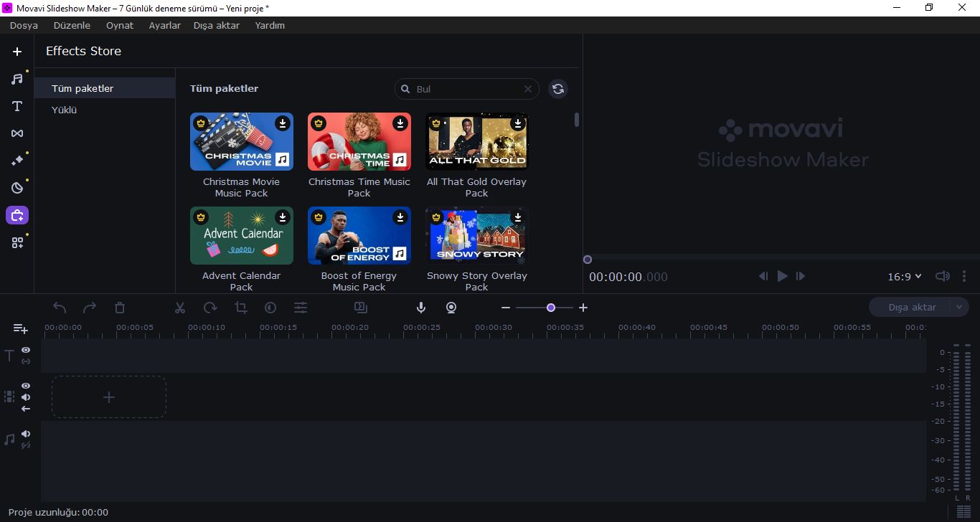The height and width of the screenshot is (522, 980).
Task: Download the Snowy Story Overlay Pack
Action: (518, 217)
